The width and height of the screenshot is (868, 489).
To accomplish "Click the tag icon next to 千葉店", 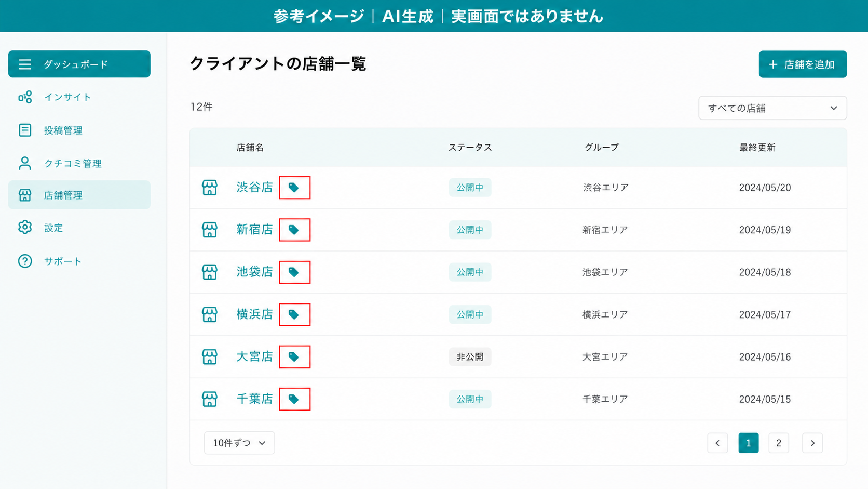I will click(294, 399).
